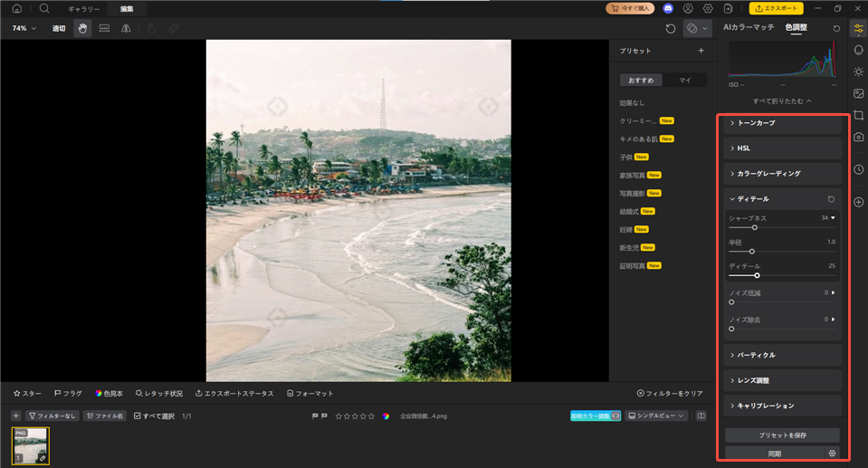Click the シャープネス slider handle
This screenshot has height=468, width=868.
tap(755, 227)
